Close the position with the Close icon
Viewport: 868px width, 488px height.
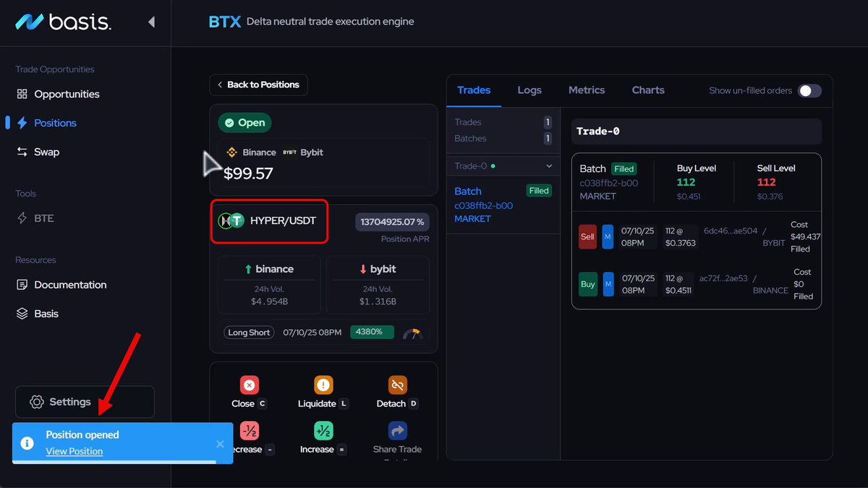[x=250, y=385]
